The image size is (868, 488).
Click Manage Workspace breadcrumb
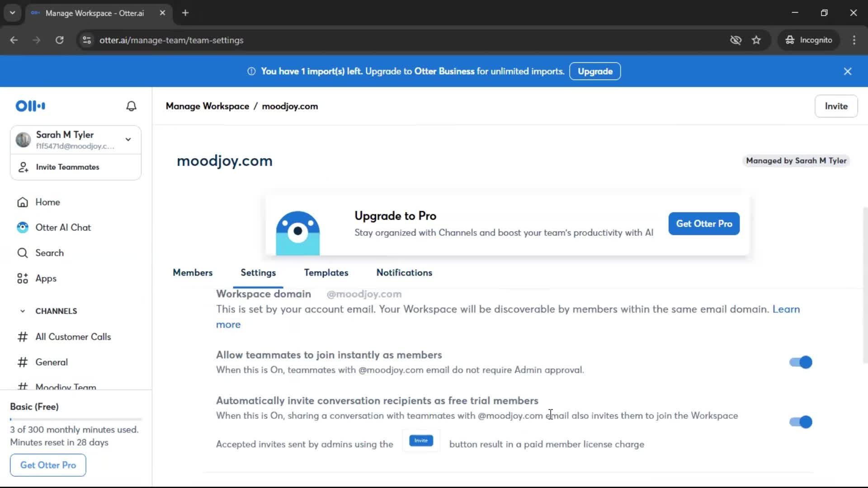click(x=208, y=106)
